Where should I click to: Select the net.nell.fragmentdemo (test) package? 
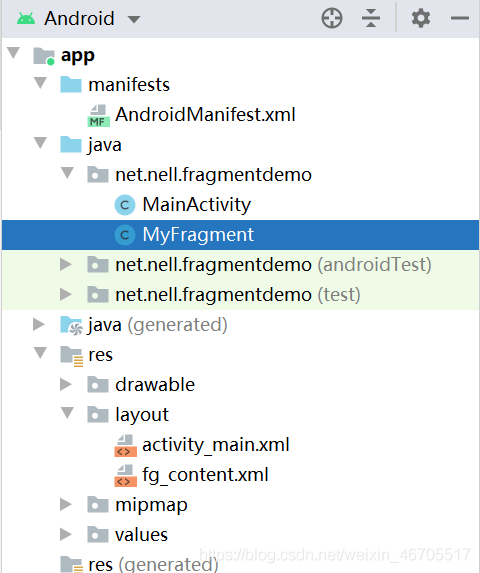tap(237, 295)
